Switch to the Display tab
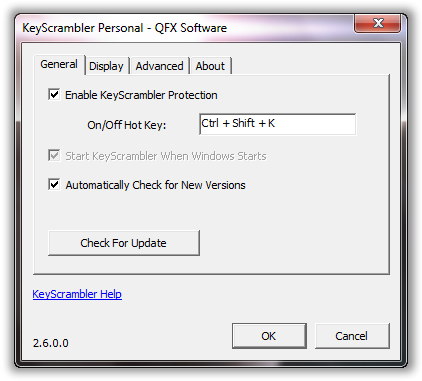The width and height of the screenshot is (422, 381). click(107, 66)
